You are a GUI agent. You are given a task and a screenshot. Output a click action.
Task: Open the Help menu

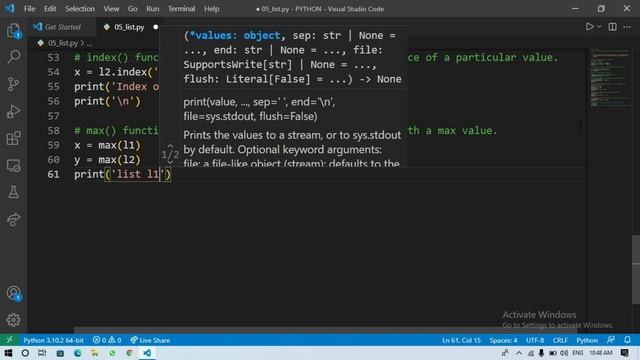tap(211, 9)
